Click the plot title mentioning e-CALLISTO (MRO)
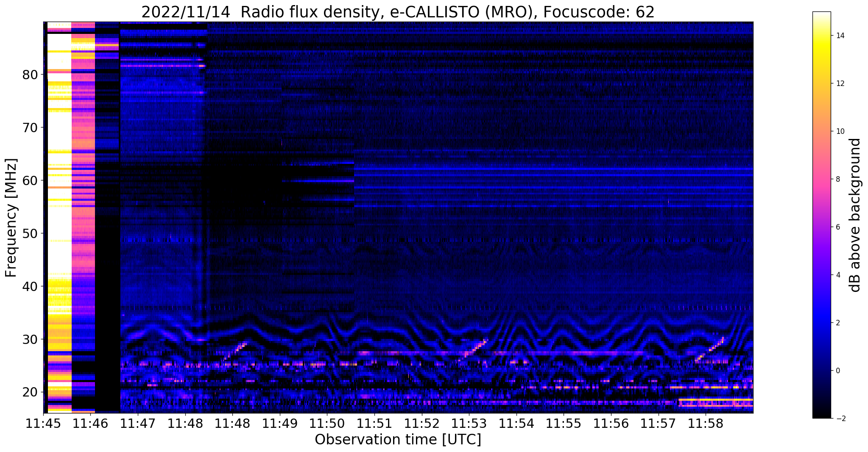Viewport: 868px width, 452px height. [x=398, y=12]
